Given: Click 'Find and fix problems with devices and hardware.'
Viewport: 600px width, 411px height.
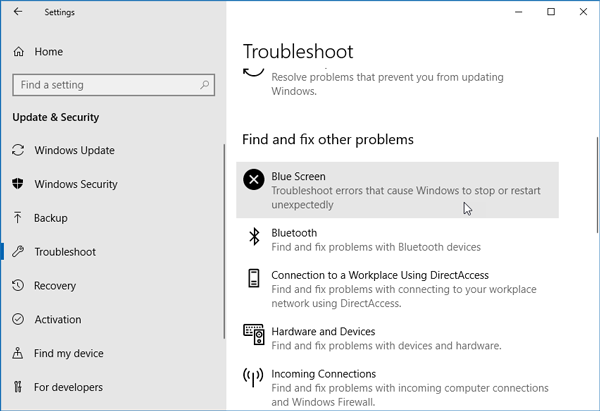Looking at the screenshot, I should 386,346.
